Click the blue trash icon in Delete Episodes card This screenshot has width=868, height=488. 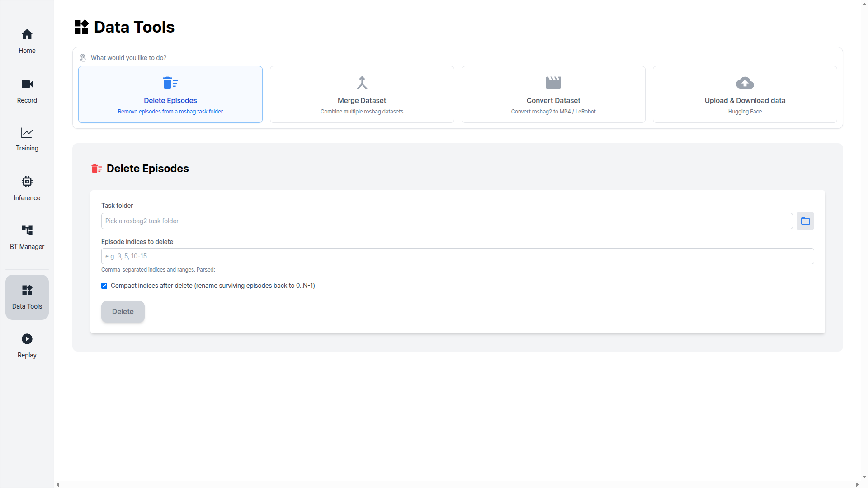pyautogui.click(x=170, y=83)
